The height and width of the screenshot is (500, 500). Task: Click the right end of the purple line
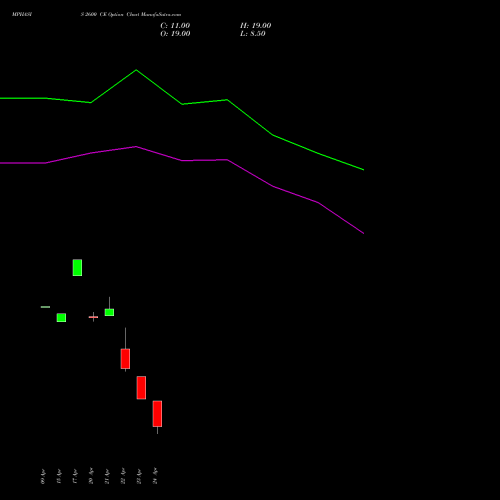click(363, 233)
